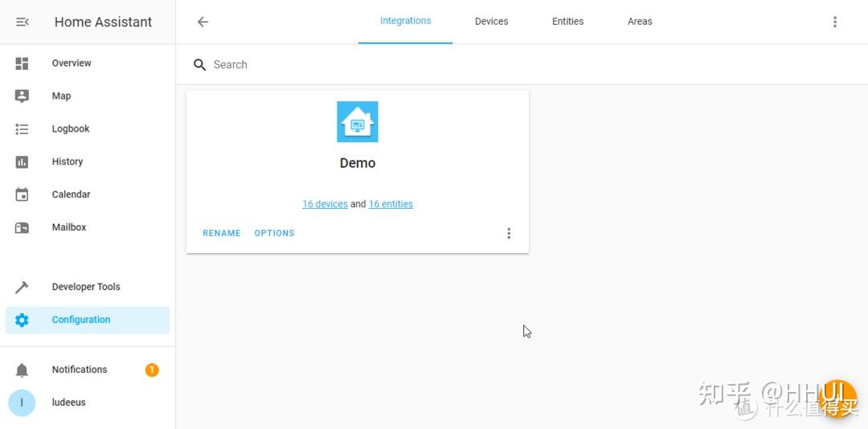This screenshot has height=429, width=868.
Task: Click the Map sidebar icon
Action: (22, 96)
